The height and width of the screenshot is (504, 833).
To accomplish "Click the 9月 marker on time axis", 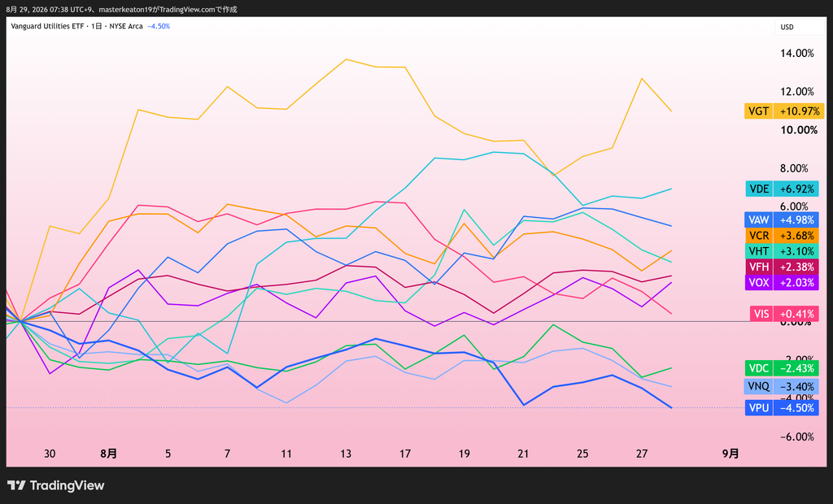I will tap(731, 454).
